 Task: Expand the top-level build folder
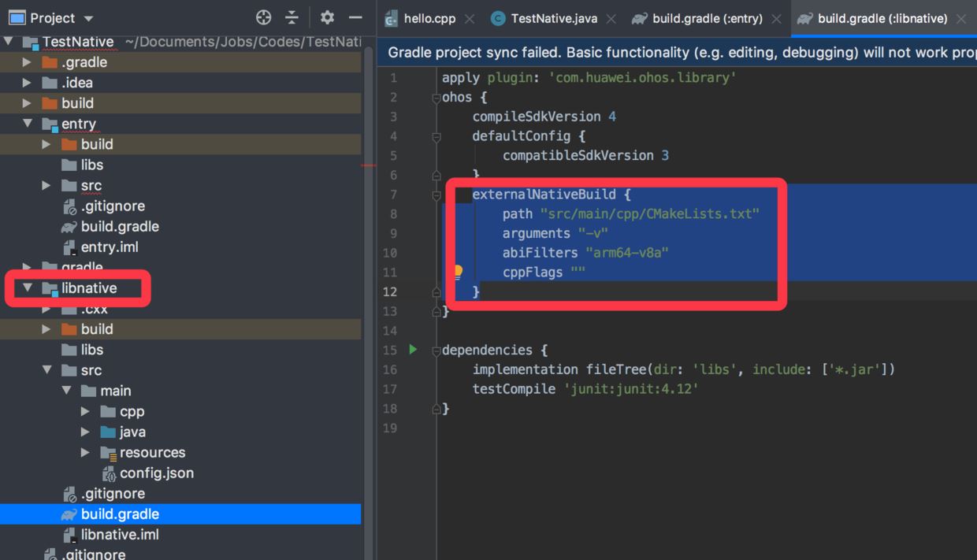28,103
